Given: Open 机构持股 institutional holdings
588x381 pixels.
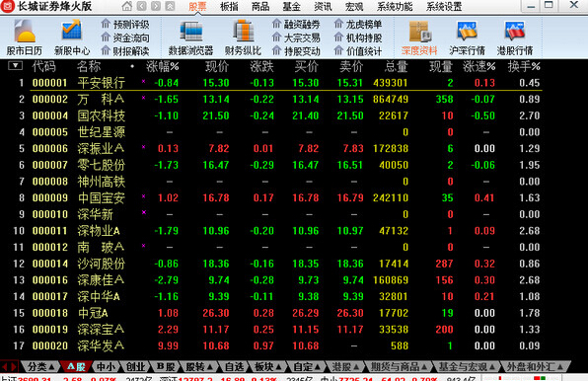Looking at the screenshot, I should point(358,38).
